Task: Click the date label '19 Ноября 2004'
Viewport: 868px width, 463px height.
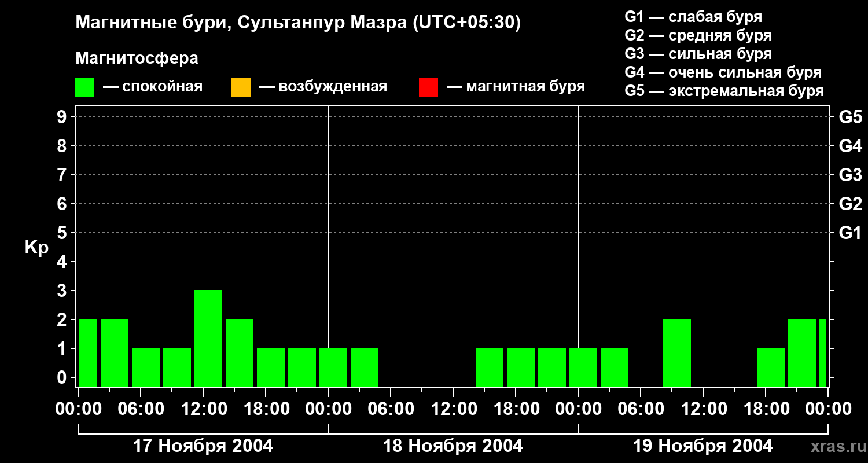Action: click(x=703, y=446)
